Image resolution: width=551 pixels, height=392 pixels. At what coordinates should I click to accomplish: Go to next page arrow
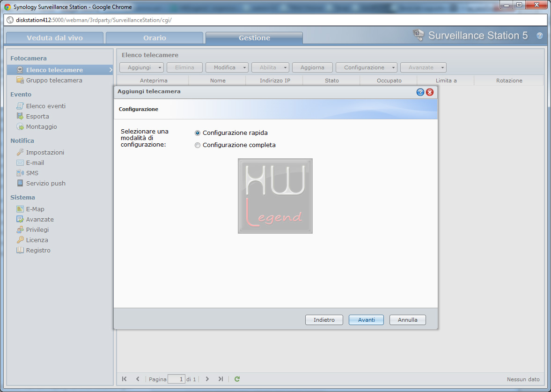(207, 379)
